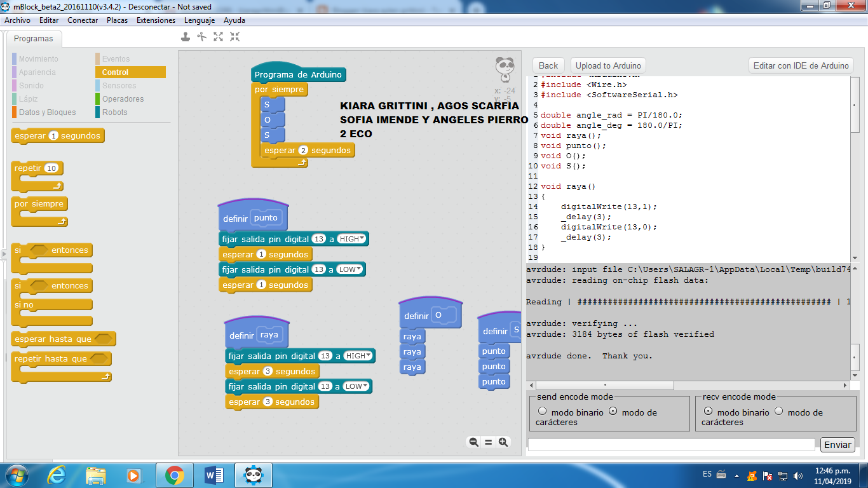Image resolution: width=868 pixels, height=488 pixels.
Task: Open LOW dropdown in raya definition
Action: pyautogui.click(x=356, y=386)
